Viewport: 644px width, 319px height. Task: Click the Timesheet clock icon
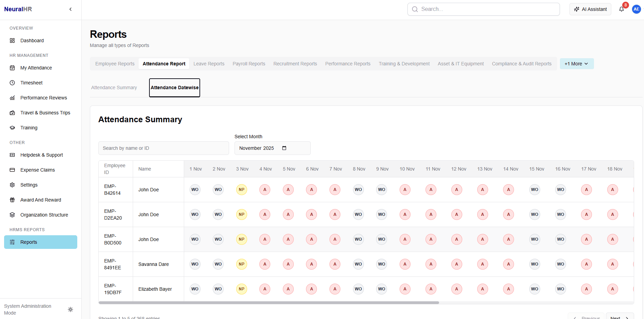12,83
